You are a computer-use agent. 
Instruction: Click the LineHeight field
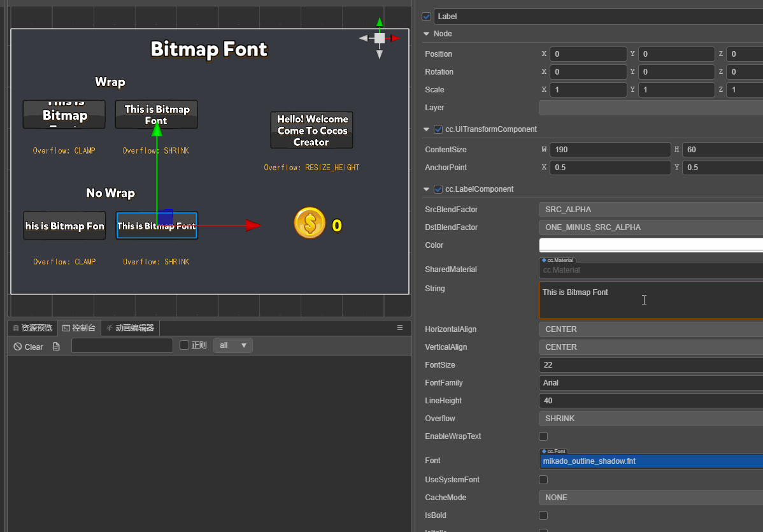click(651, 401)
